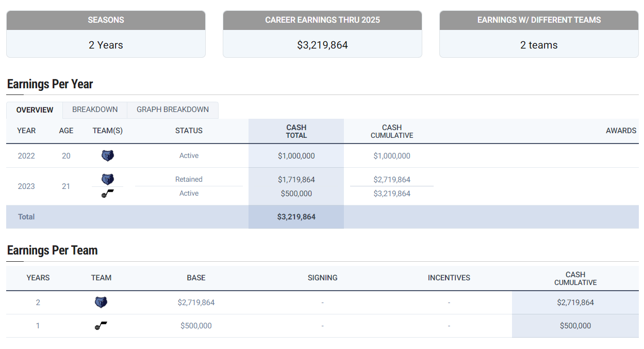Screen dimensions: 644x349
Task: Click the Cash Cumulative header in yearly table
Action: (392, 131)
